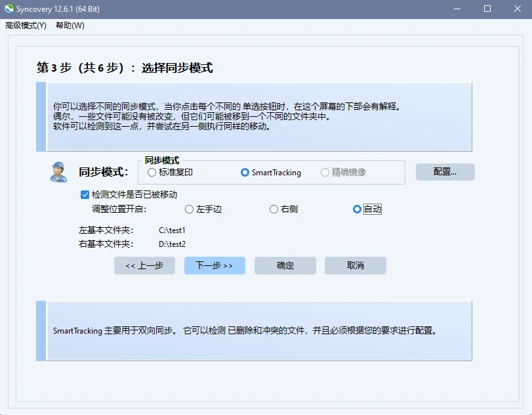Click the technician avatar icon
Viewport: 532px width, 415px height.
click(58, 172)
